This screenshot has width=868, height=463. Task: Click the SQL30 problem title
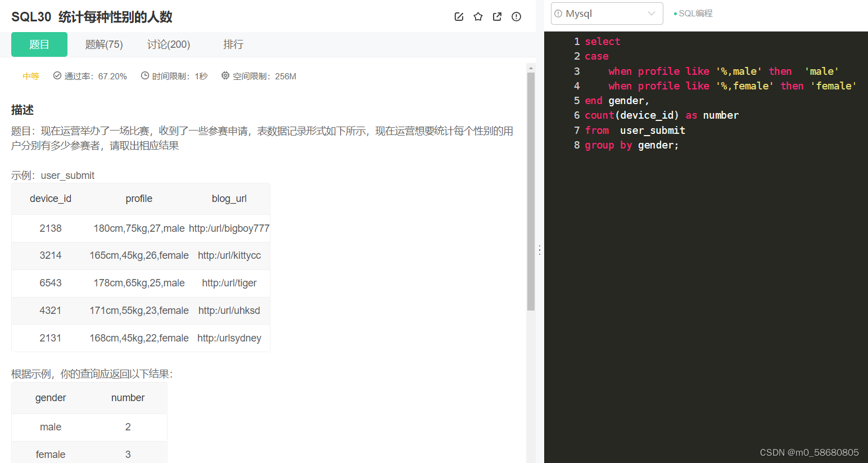click(92, 17)
